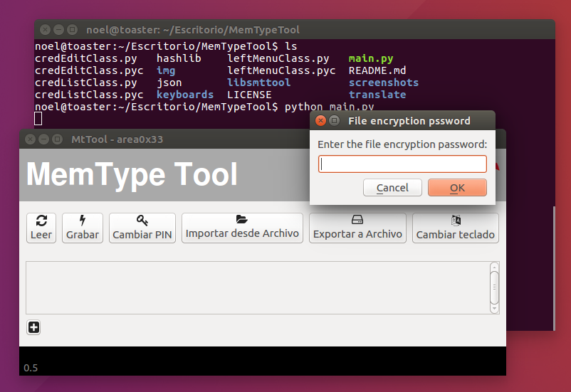The height and width of the screenshot is (392, 571).
Task: Maximize the terminal window
Action: (x=72, y=29)
